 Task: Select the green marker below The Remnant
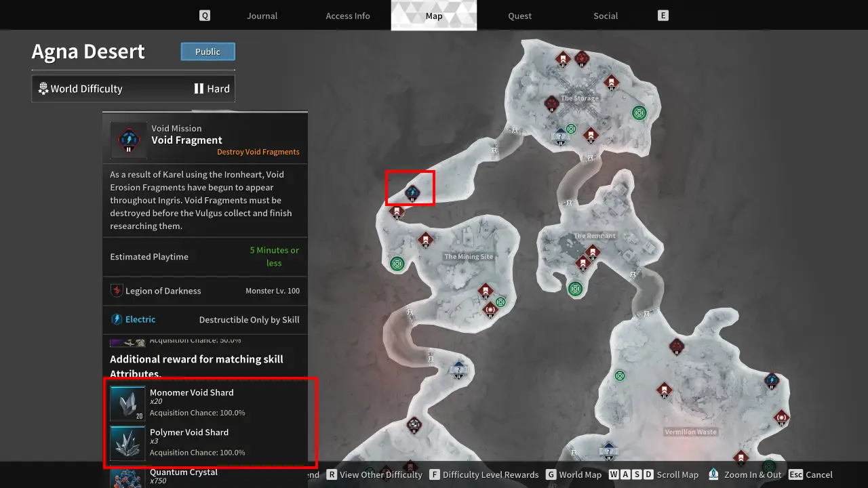[x=575, y=289]
